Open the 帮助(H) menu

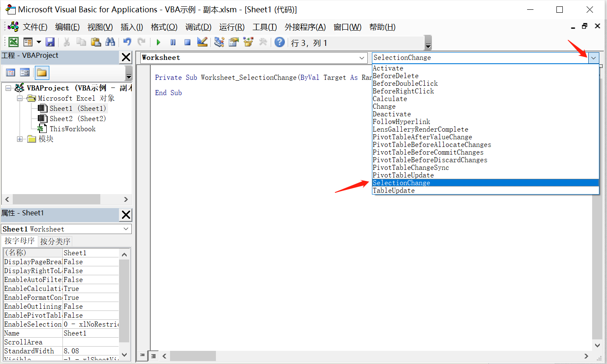[x=382, y=27]
